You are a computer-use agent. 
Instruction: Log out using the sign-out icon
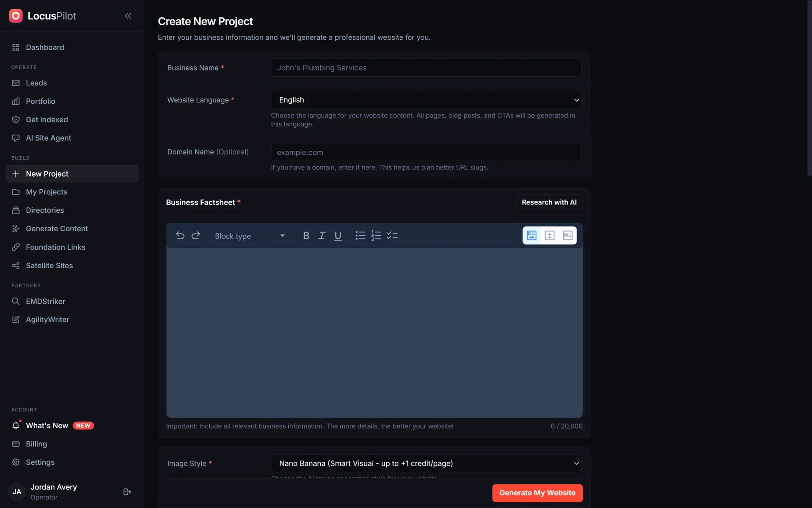127,492
